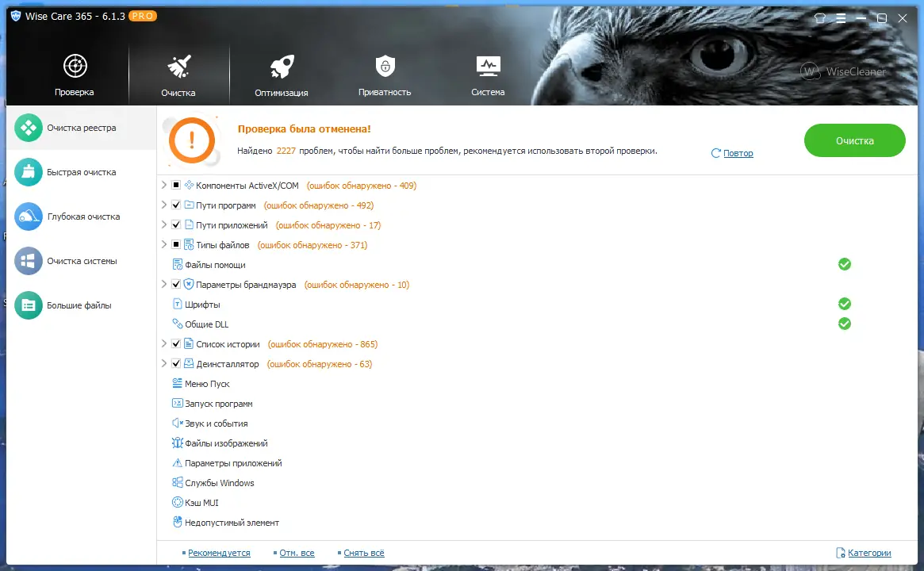Uncheck the Пути приложений checkbox
This screenshot has height=571, width=924.
tap(175, 224)
